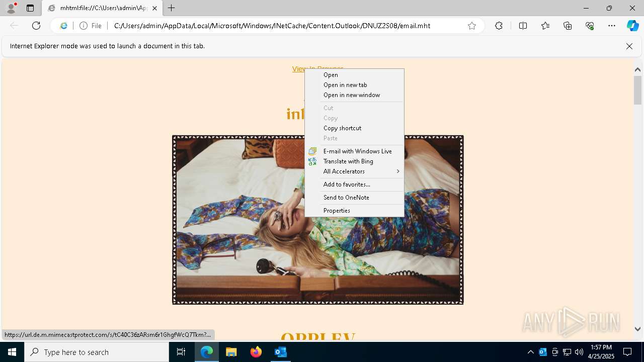The height and width of the screenshot is (362, 644).
Task: Refresh the page
Action: 36,26
